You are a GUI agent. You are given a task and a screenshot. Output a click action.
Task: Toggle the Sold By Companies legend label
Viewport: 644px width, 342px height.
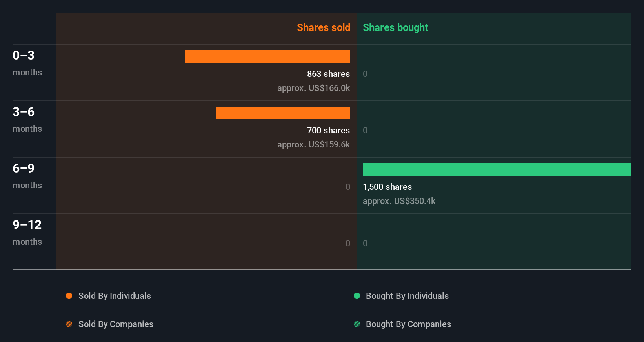click(116, 324)
